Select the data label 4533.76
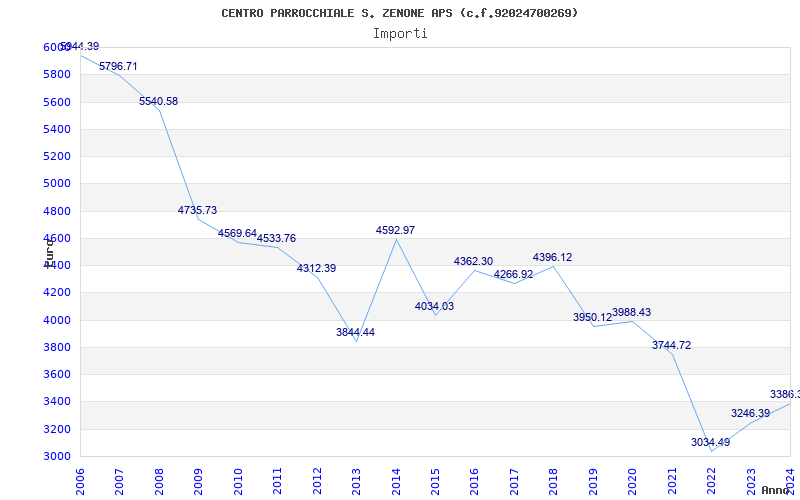This screenshot has width=800, height=500. click(x=276, y=238)
